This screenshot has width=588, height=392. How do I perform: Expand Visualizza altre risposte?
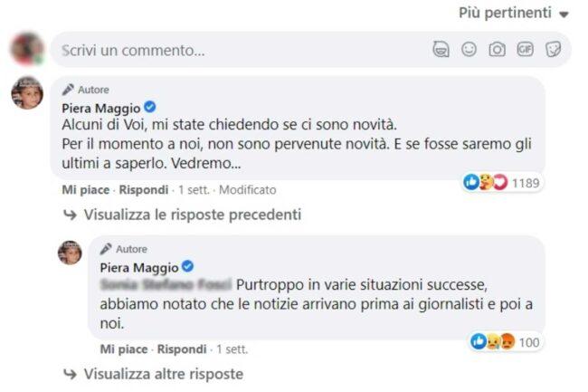point(163,373)
